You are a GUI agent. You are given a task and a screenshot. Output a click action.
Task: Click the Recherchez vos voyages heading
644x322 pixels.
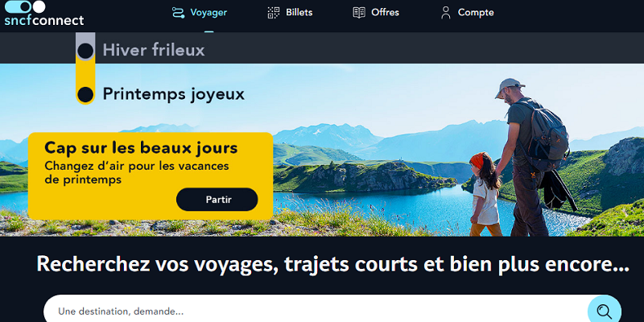[x=332, y=265]
